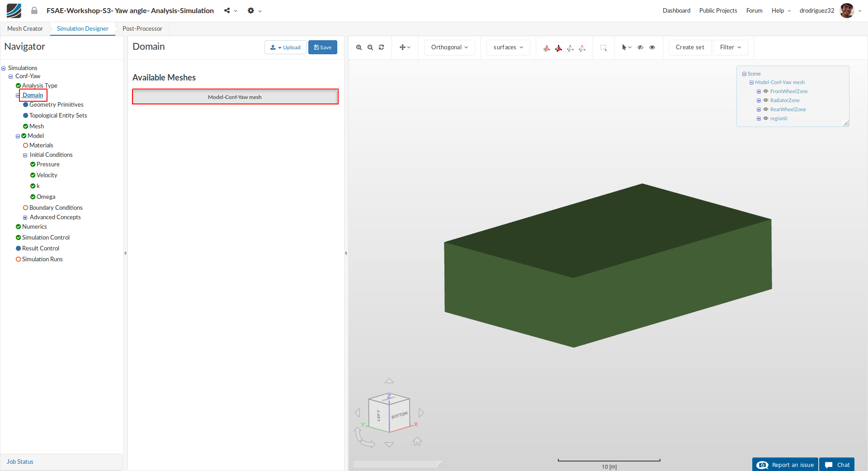Open the surfaces selection mode dropdown
868x471 pixels.
(x=508, y=47)
